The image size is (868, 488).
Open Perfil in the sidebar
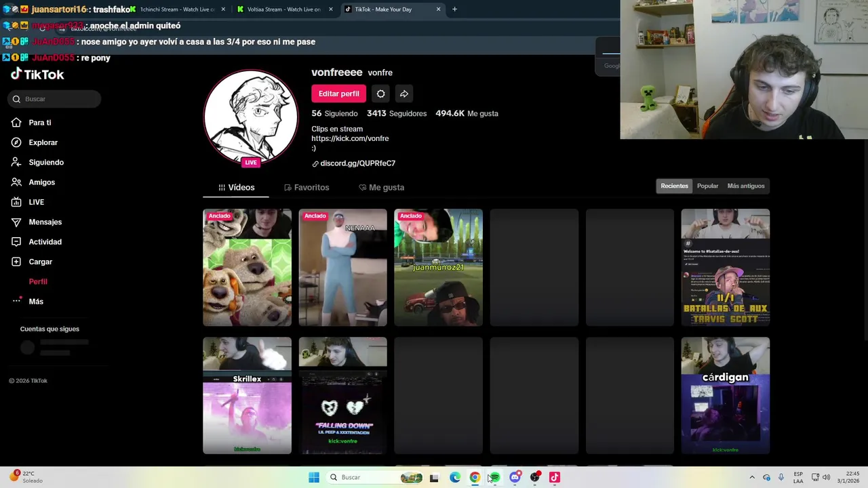point(38,281)
